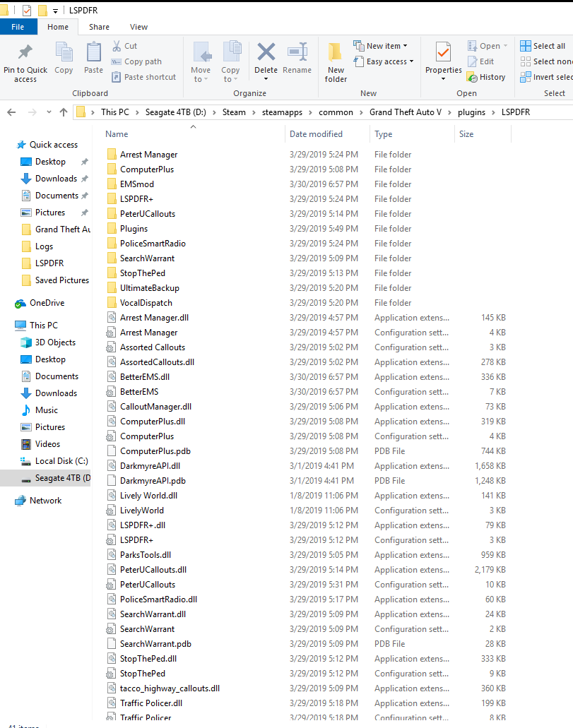Select ComputerPlus.pdb file
The image size is (573, 728).
click(x=155, y=450)
